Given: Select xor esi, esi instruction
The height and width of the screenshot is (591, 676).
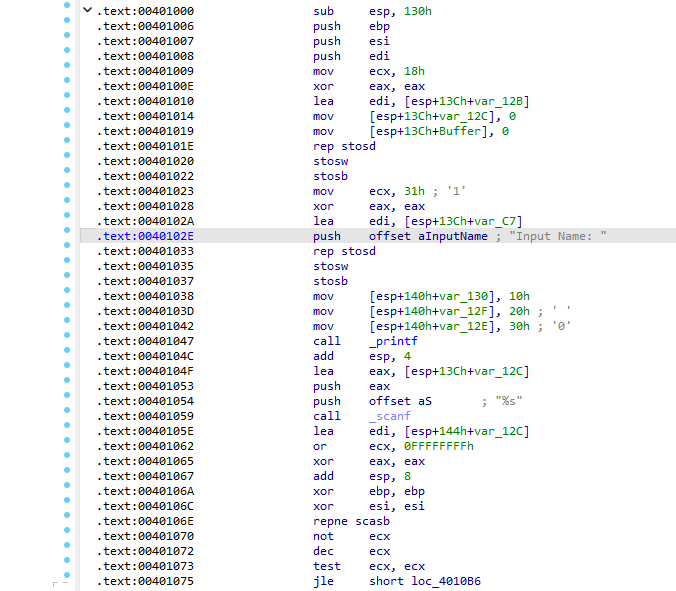Looking at the screenshot, I should [x=369, y=507].
